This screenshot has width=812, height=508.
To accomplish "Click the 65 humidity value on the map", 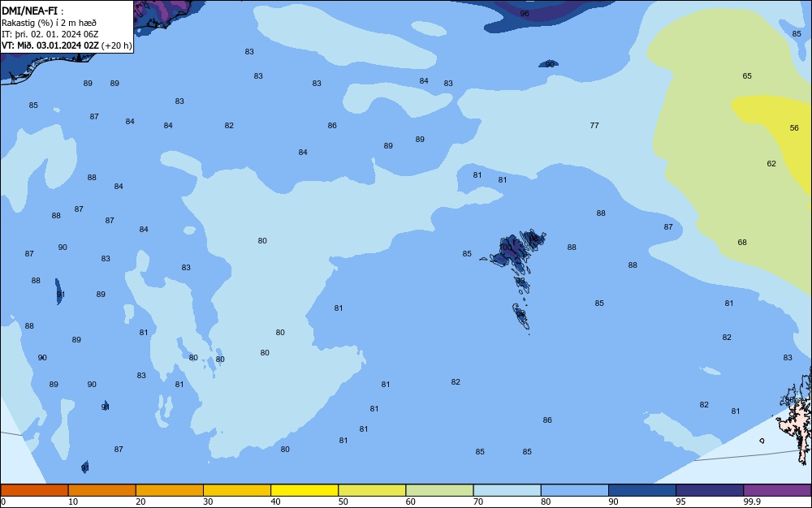I will click(x=747, y=76).
